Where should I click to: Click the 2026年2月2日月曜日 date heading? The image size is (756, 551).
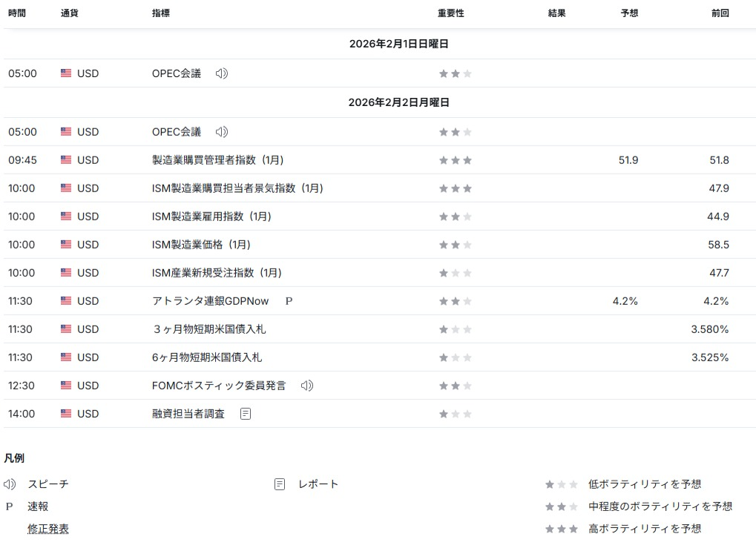[x=398, y=102]
